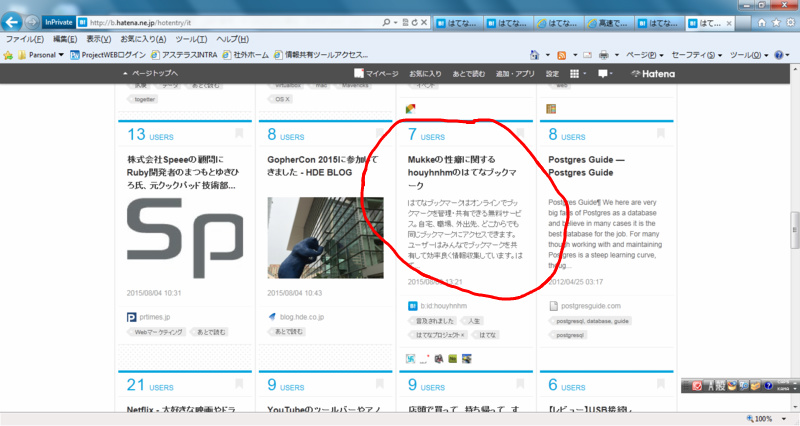Click the command bar Home page icon
Screen dimensions: 800x426
point(534,55)
